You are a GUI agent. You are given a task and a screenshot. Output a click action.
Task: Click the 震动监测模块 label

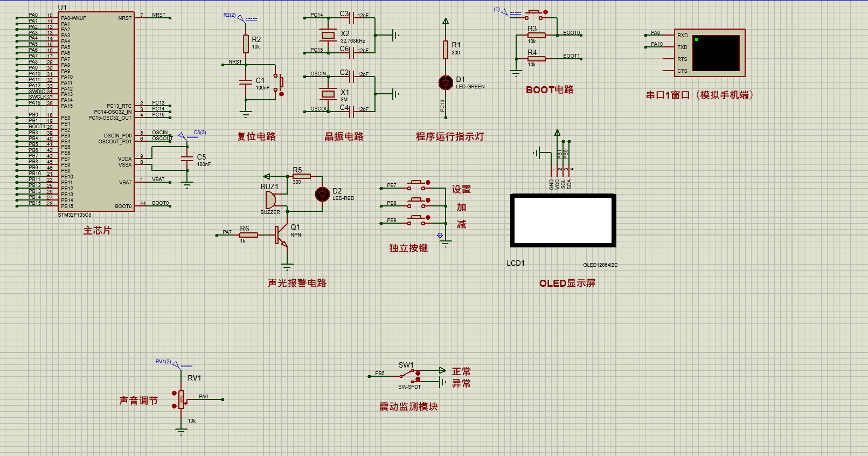pos(408,406)
